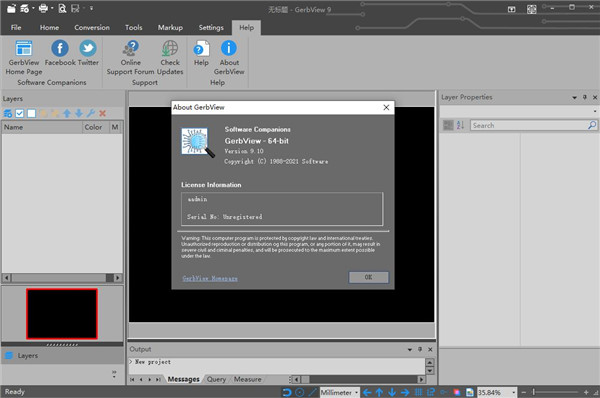Pan up with status bar up arrow

(x=379, y=392)
